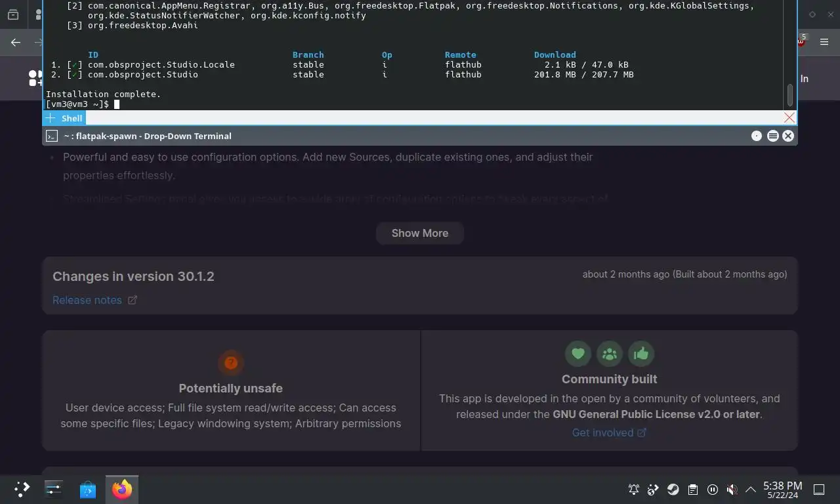Open KDE Connect tray icon with globe
Screen dimensions: 840x504
(653, 489)
